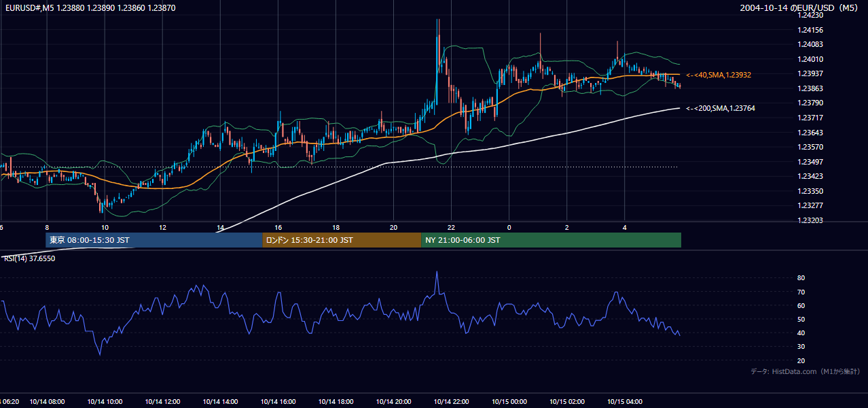The width and height of the screenshot is (868, 408).
Task: Click the NY 21:00-06:00 JST session bar
Action: [551, 240]
